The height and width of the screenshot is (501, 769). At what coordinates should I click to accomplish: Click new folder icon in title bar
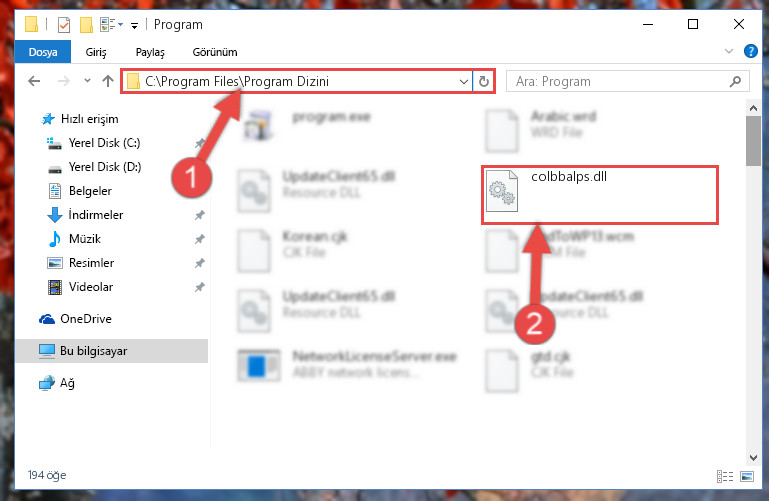(x=86, y=25)
